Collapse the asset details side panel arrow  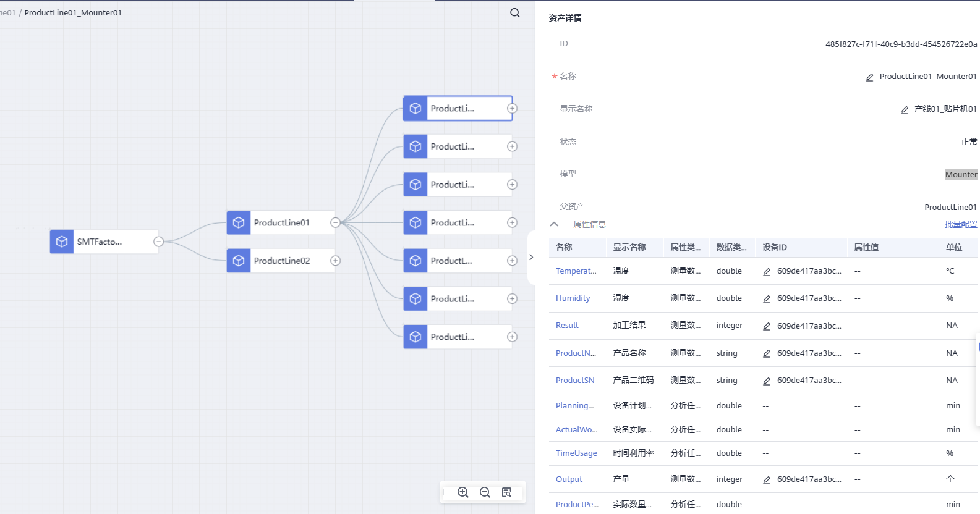coord(531,257)
